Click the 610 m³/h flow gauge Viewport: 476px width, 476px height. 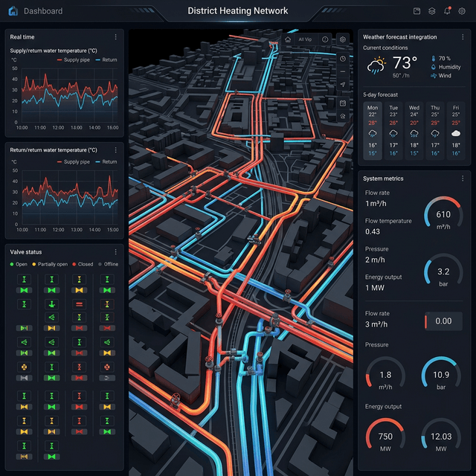[x=443, y=213]
